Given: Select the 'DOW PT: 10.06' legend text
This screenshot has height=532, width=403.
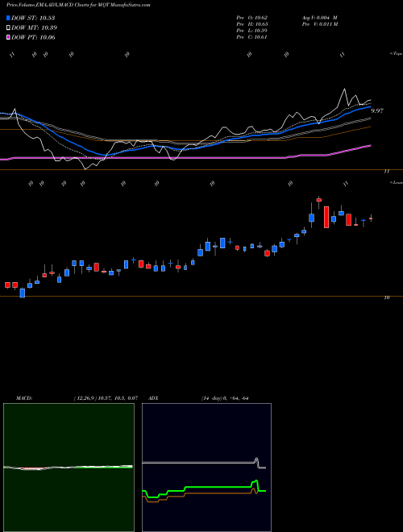Looking at the screenshot, I should coord(33,37).
